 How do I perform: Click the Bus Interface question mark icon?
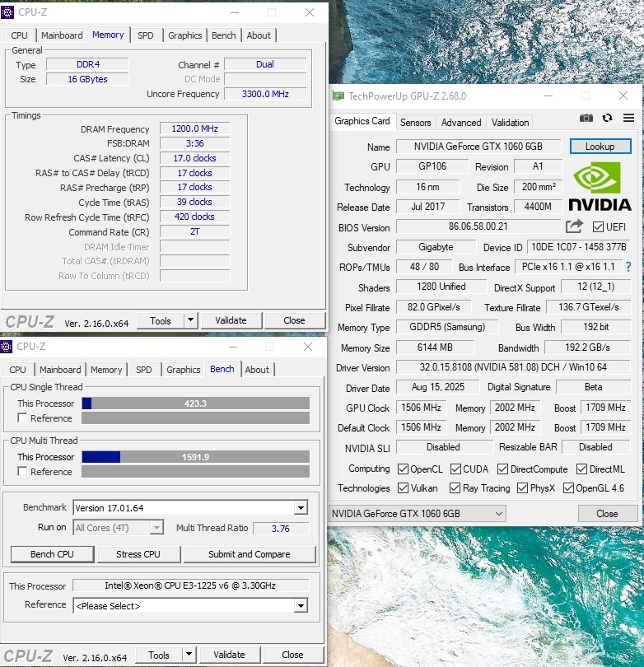pos(628,267)
